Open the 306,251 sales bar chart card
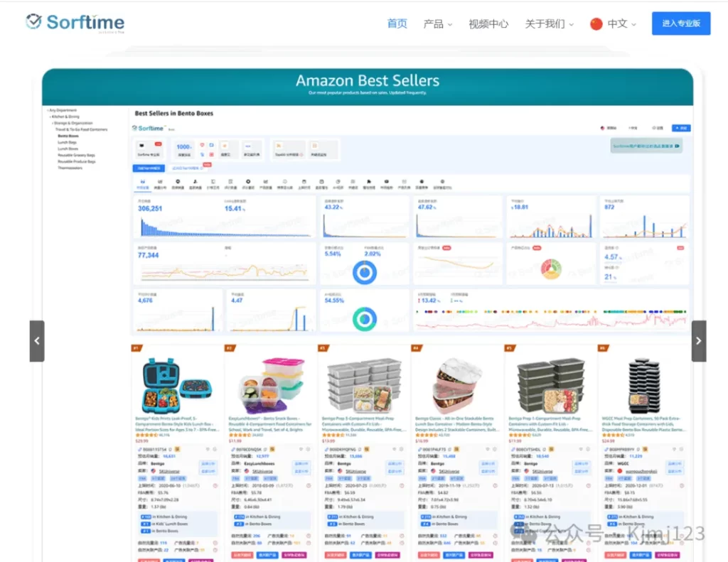This screenshot has height=562, width=728. (x=225, y=217)
